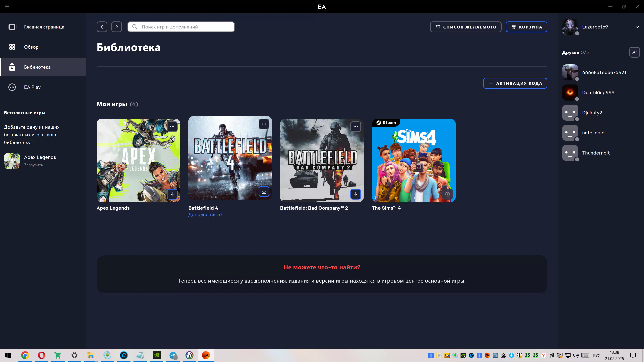Launch Google Chrome from taskbar

(x=25, y=355)
